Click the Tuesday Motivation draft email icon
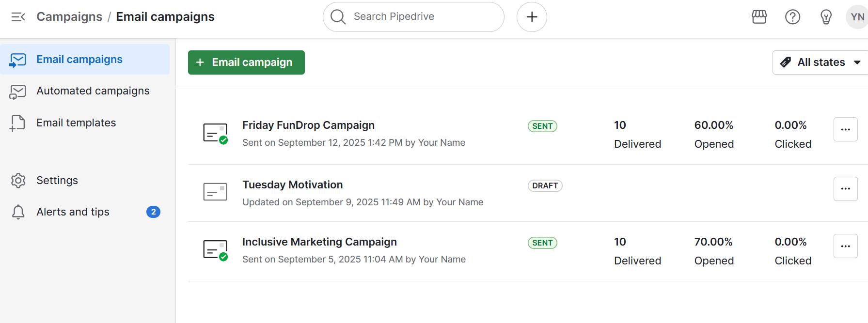868x323 pixels. point(215,192)
